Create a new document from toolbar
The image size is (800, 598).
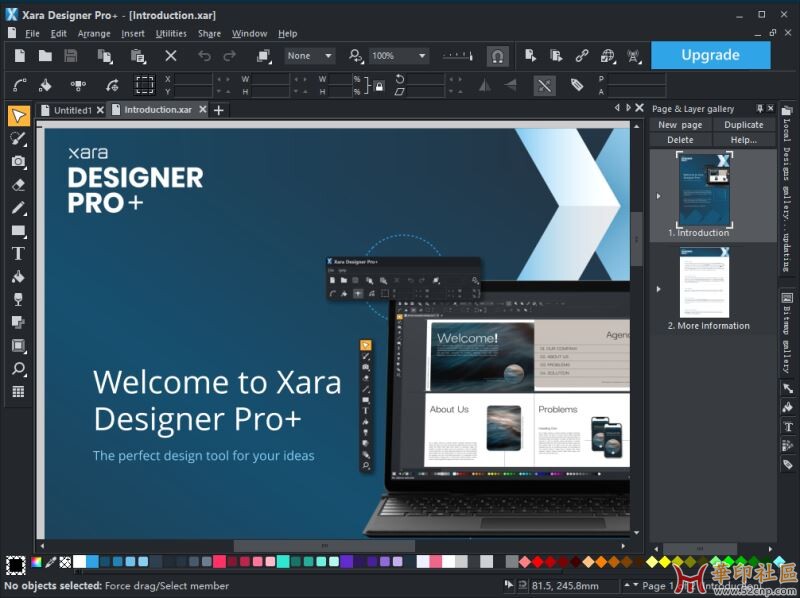click(x=19, y=56)
